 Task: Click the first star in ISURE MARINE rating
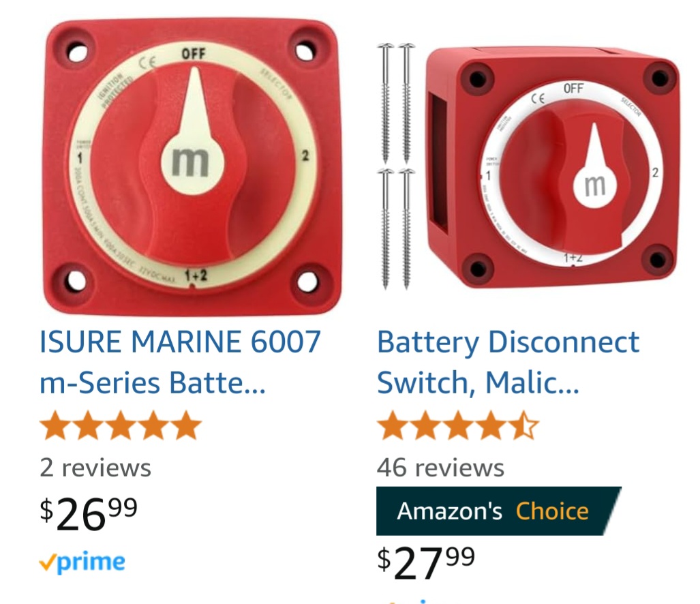pyautogui.click(x=54, y=427)
